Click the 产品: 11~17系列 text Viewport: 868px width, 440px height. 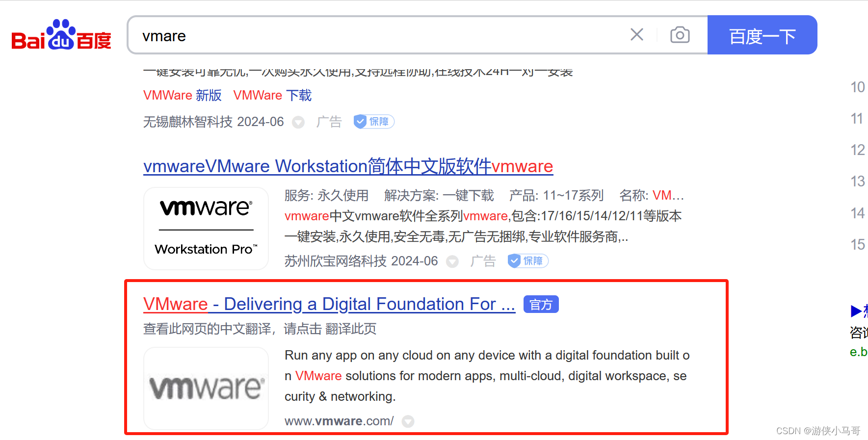(x=556, y=195)
